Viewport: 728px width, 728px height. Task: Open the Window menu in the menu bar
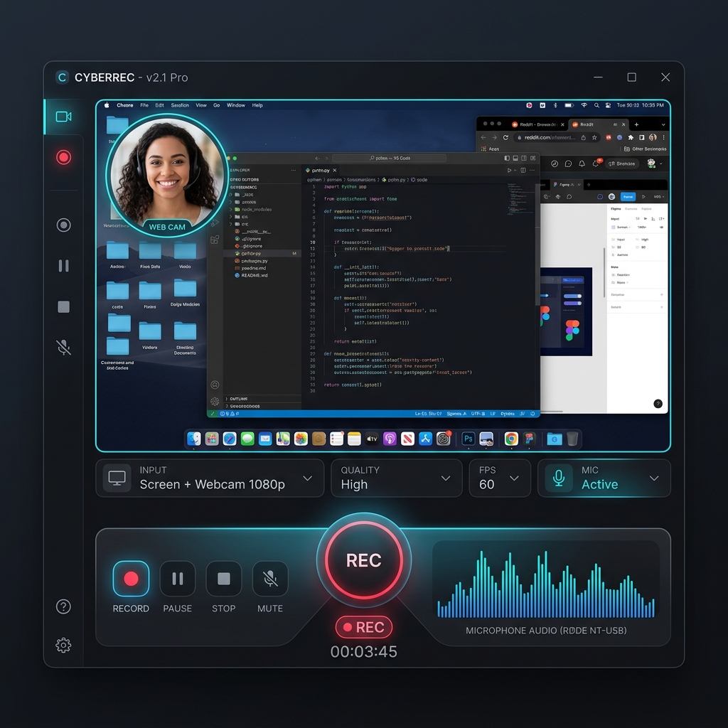236,105
